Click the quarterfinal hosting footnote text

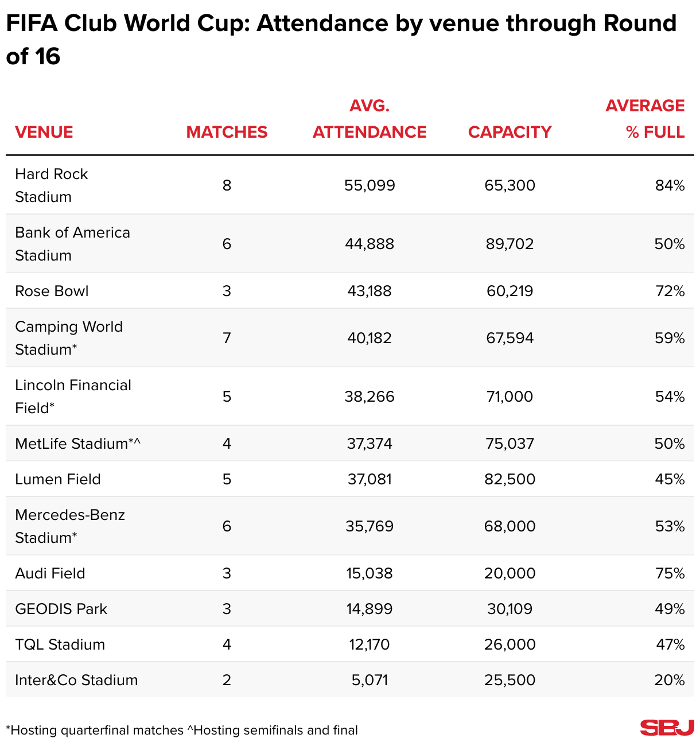95,730
